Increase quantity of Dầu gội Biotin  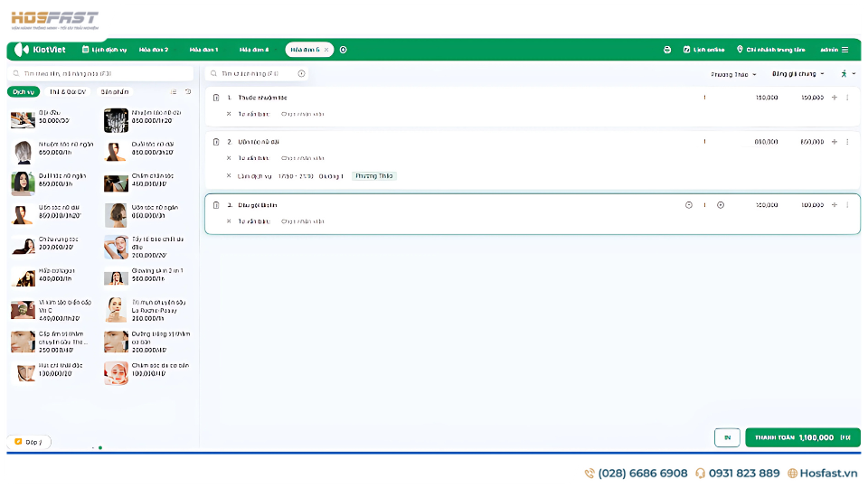click(x=721, y=205)
